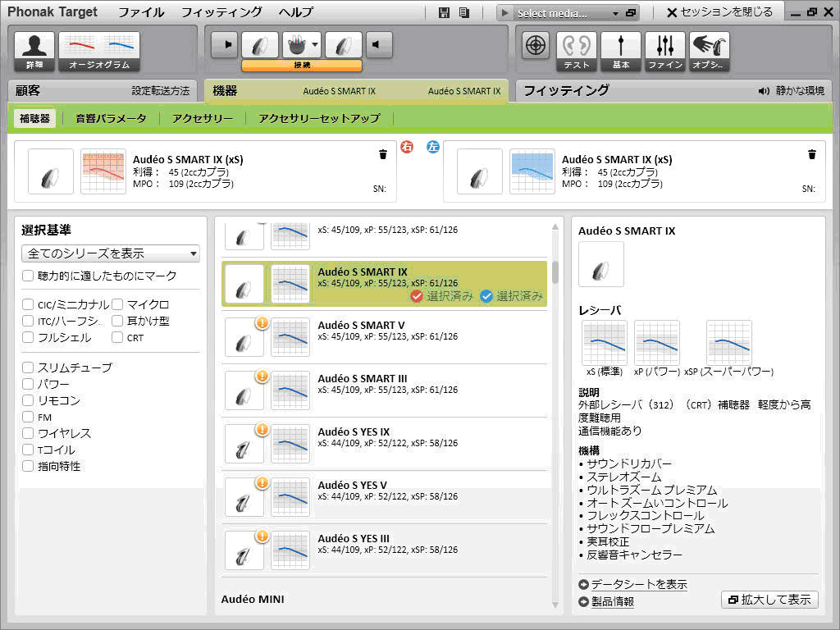This screenshot has width=840, height=630.
Task: Open the client details (詳細) icon
Action: [34, 51]
